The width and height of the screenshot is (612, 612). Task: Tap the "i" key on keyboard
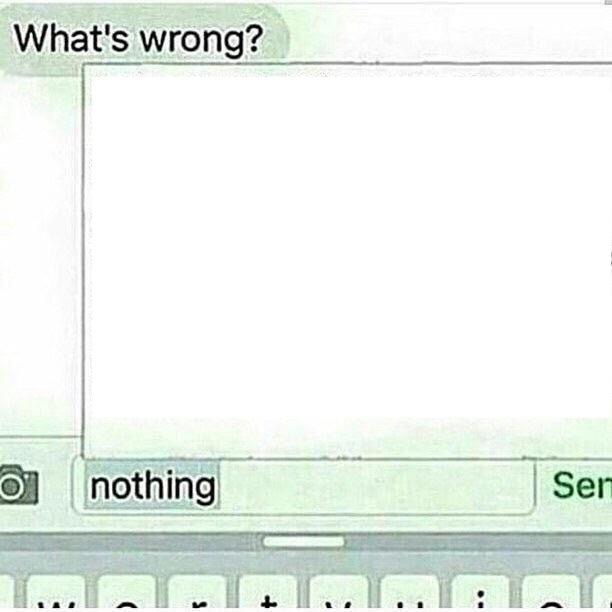[x=480, y=592]
